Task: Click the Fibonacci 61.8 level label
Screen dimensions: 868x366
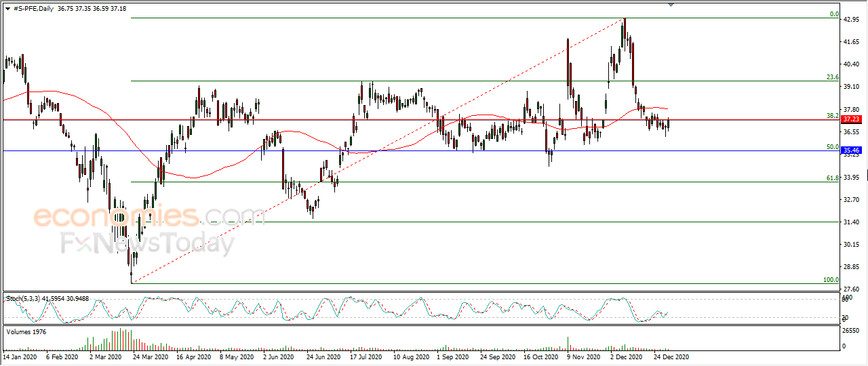Action: tap(833, 178)
